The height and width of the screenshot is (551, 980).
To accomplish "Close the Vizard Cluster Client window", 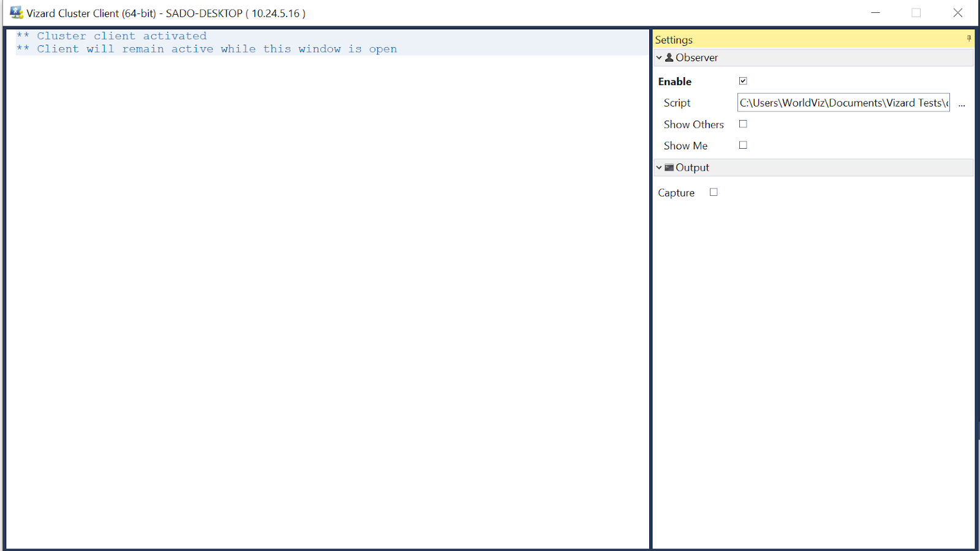I will tap(958, 13).
